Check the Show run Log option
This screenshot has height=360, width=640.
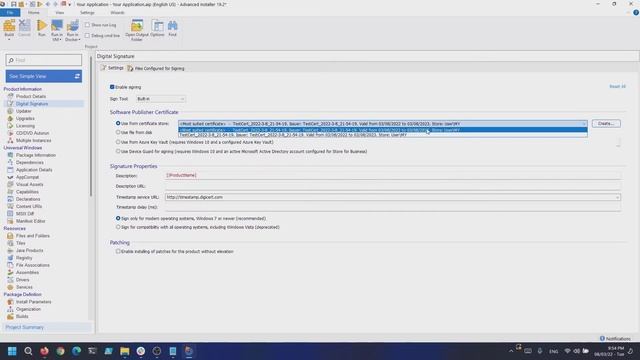point(87,25)
